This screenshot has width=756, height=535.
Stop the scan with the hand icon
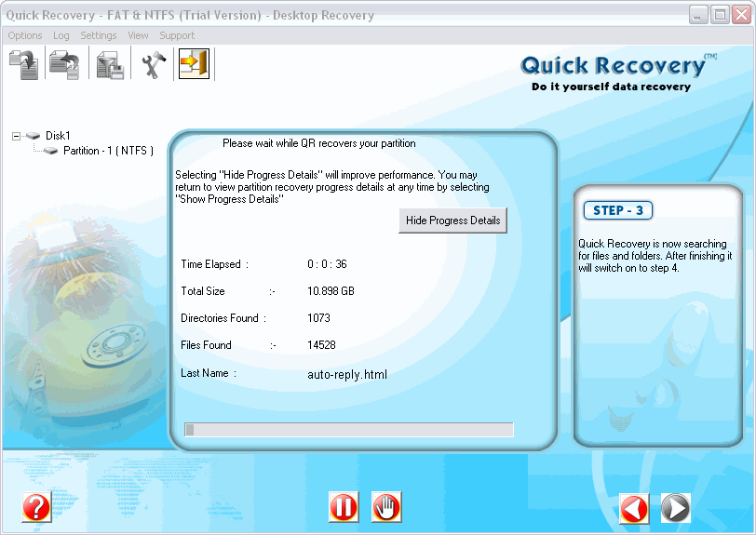click(386, 507)
